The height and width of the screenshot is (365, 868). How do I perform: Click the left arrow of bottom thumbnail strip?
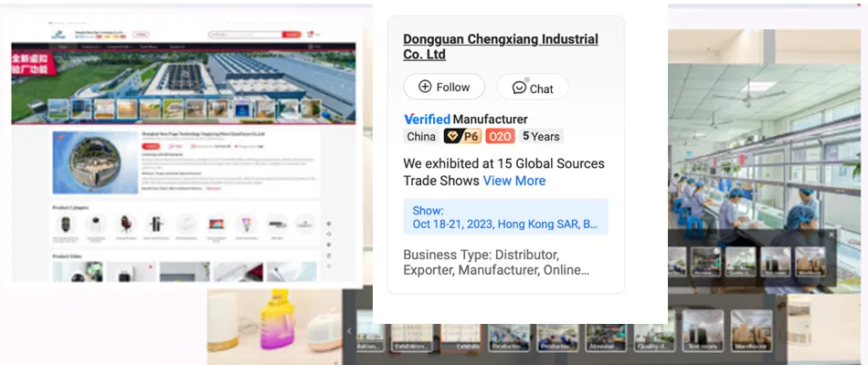point(349,330)
